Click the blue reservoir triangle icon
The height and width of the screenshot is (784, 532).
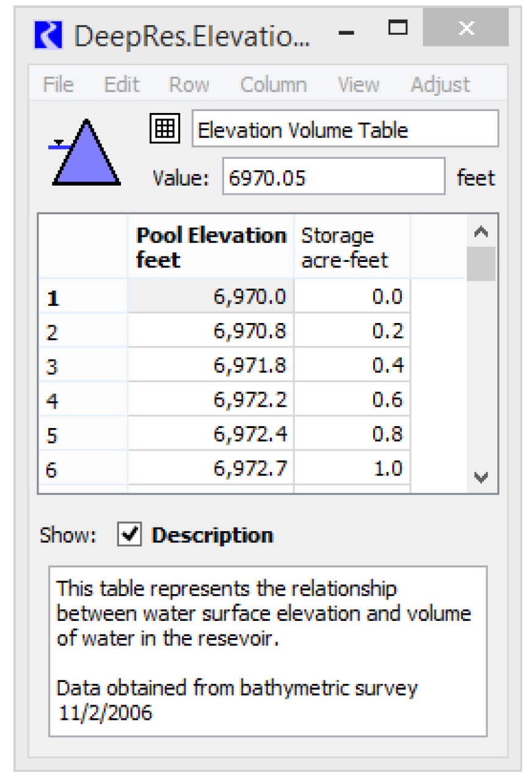click(86, 154)
